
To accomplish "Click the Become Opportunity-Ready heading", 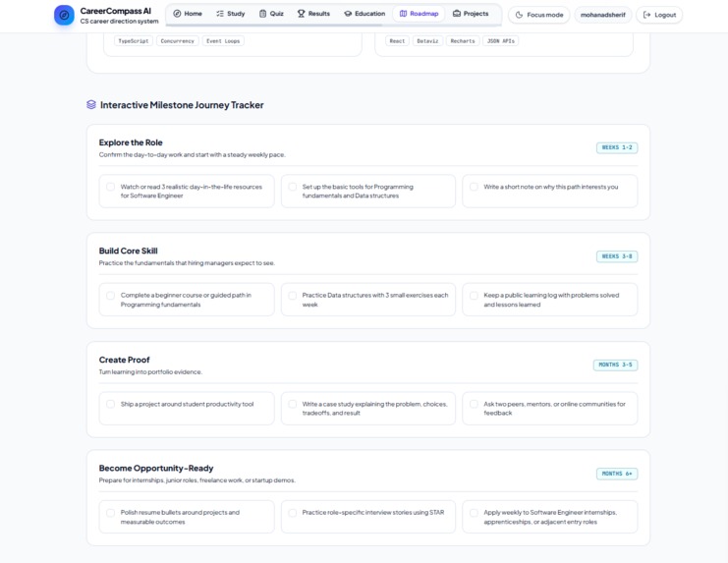I will coord(156,469).
